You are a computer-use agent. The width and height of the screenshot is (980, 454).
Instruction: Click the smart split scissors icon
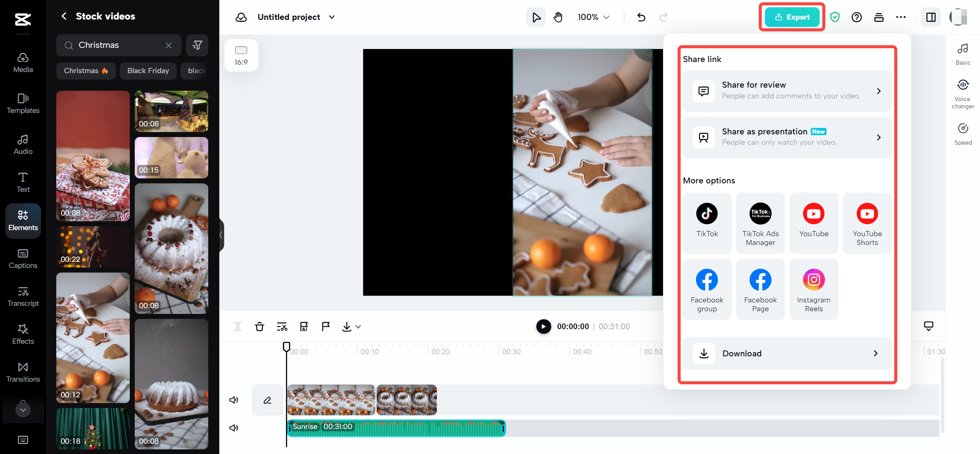point(281,327)
